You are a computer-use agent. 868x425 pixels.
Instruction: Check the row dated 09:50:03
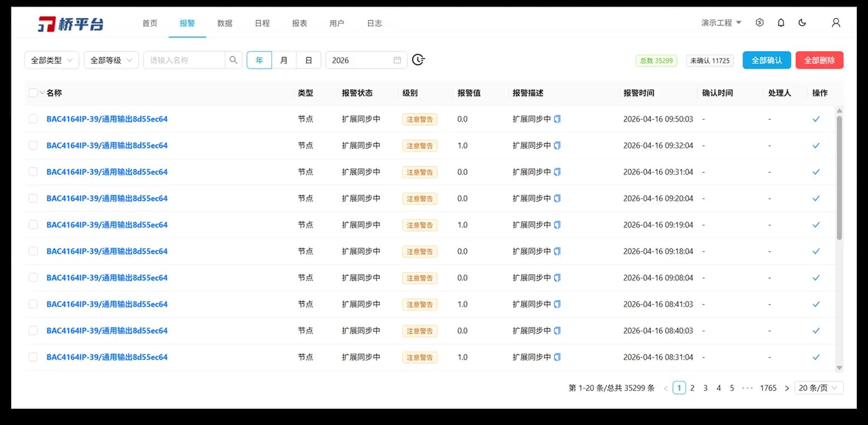pyautogui.click(x=33, y=119)
